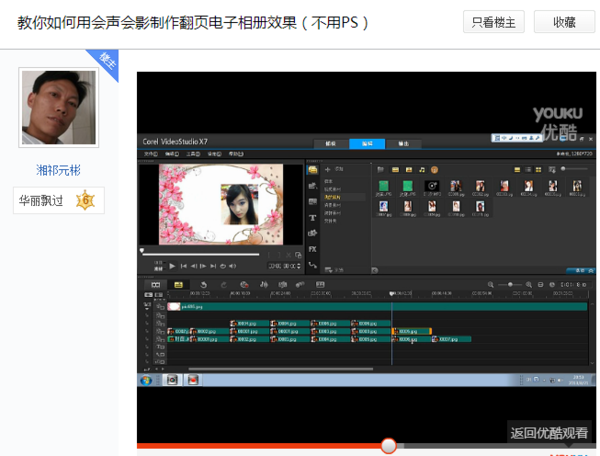600x456 pixels.
Task: Switch library to list view
Action: (528, 169)
